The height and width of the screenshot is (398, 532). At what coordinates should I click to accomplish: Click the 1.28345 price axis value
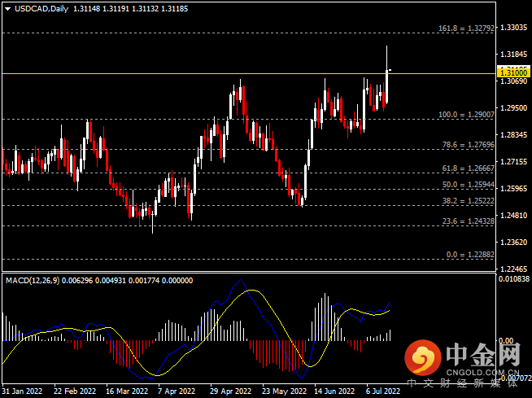514,135
